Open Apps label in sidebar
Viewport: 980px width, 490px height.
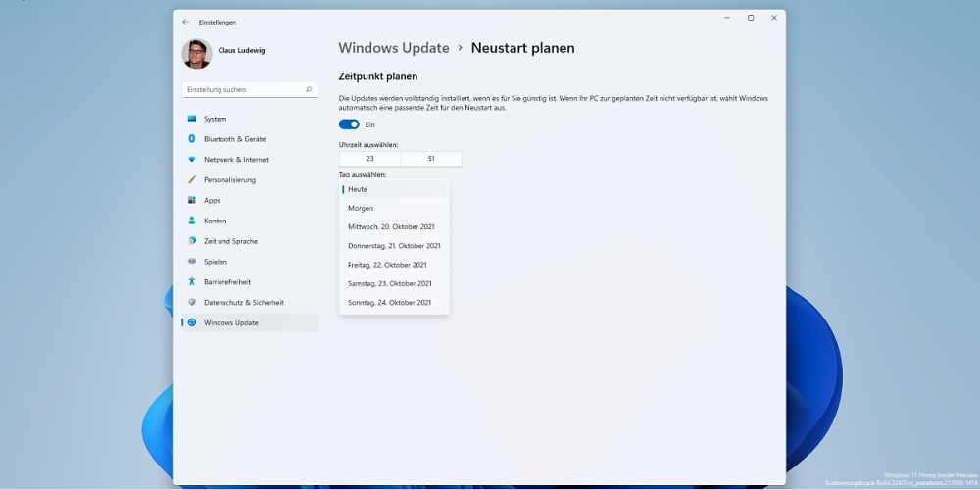pos(212,201)
